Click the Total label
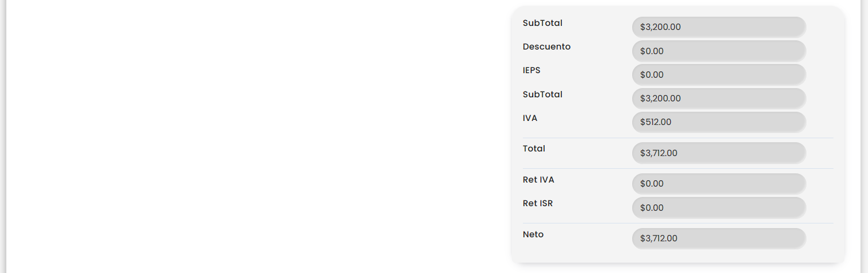 (534, 149)
